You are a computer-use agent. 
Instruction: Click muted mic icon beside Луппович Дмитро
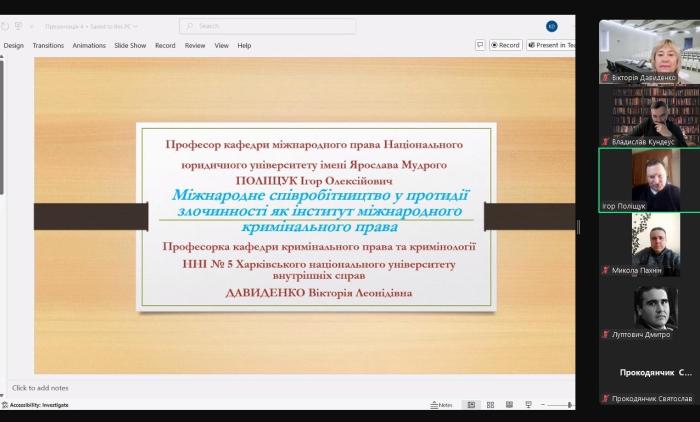click(x=605, y=334)
